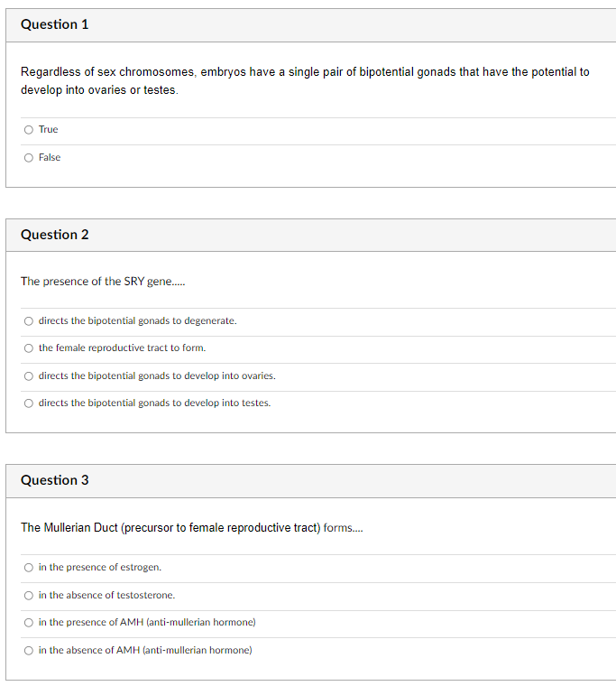Pick 'develop into testes' answer option

[29, 403]
